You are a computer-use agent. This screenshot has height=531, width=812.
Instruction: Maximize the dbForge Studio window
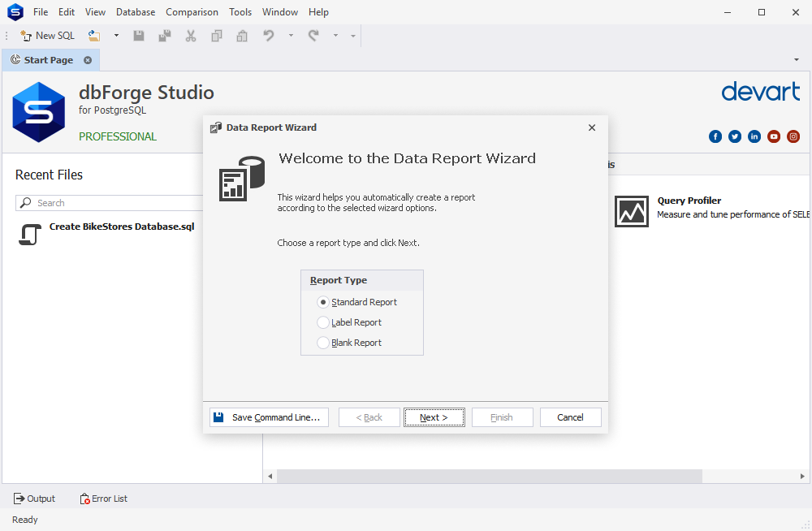point(762,12)
